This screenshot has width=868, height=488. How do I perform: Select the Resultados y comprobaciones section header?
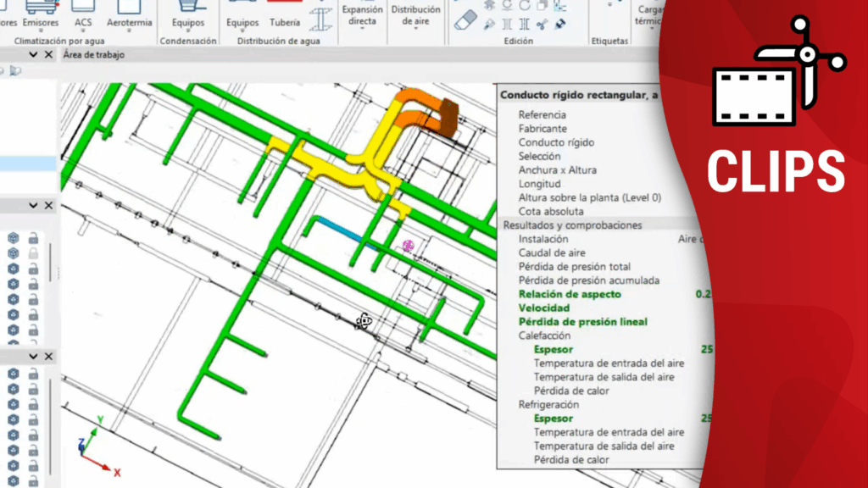click(572, 225)
